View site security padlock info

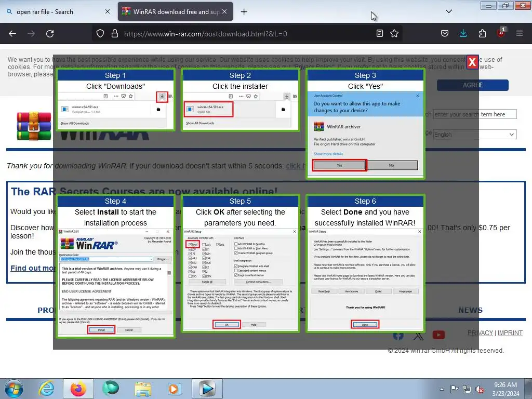(x=115, y=34)
